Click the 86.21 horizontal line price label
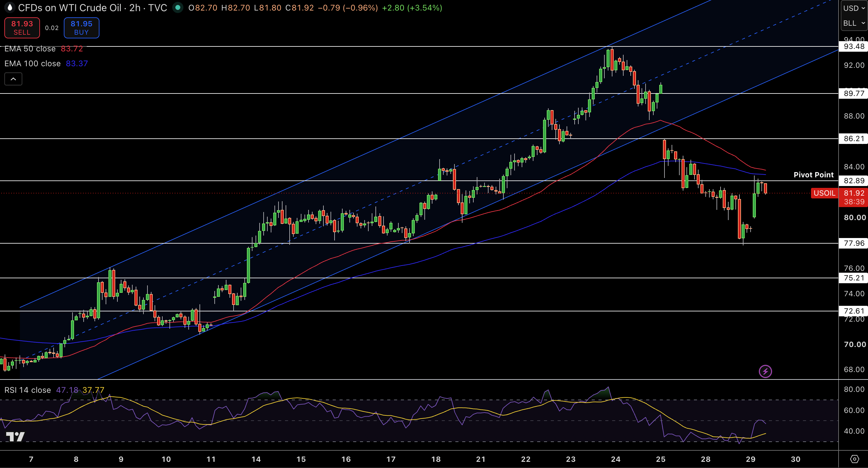Image resolution: width=868 pixels, height=468 pixels. click(854, 138)
